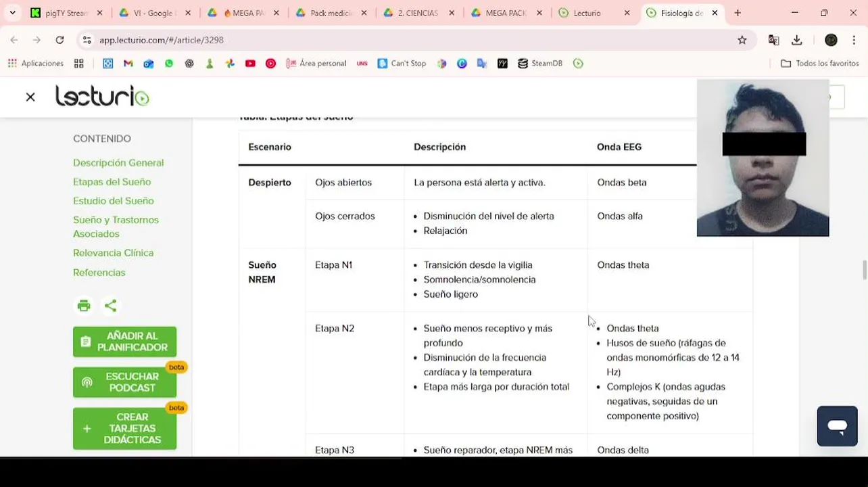The image size is (868, 487).
Task: Select 'Etapa N2' table cell
Action: click(x=335, y=329)
